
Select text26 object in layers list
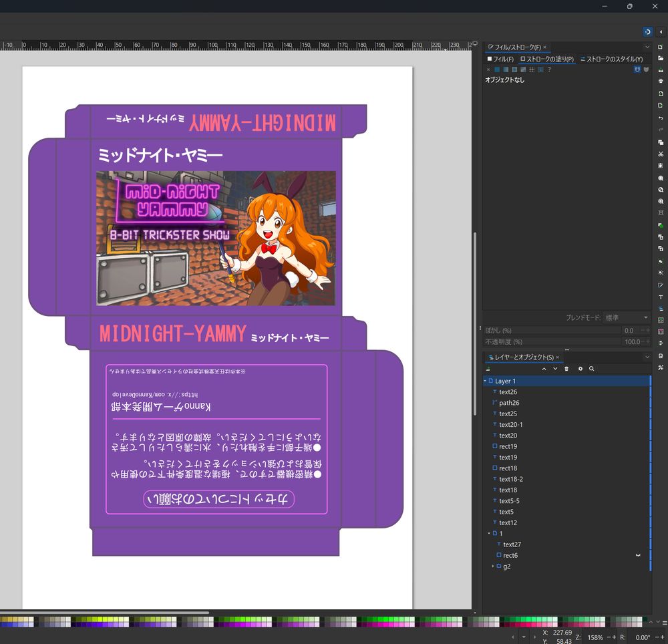[508, 392]
